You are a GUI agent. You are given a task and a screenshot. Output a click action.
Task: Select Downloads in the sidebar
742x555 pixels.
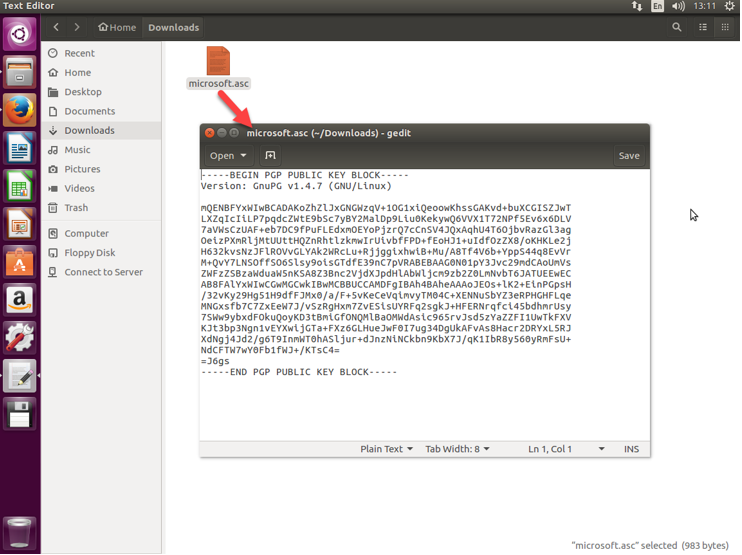click(x=90, y=130)
